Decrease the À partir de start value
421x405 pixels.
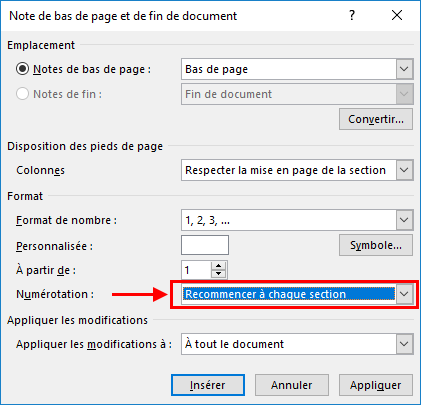click(x=218, y=274)
